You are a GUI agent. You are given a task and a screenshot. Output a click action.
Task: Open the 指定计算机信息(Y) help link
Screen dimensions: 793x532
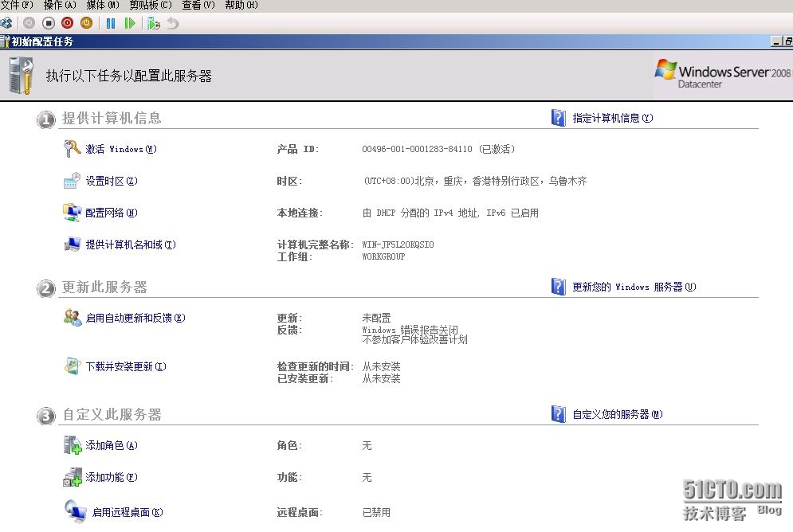tap(612, 118)
